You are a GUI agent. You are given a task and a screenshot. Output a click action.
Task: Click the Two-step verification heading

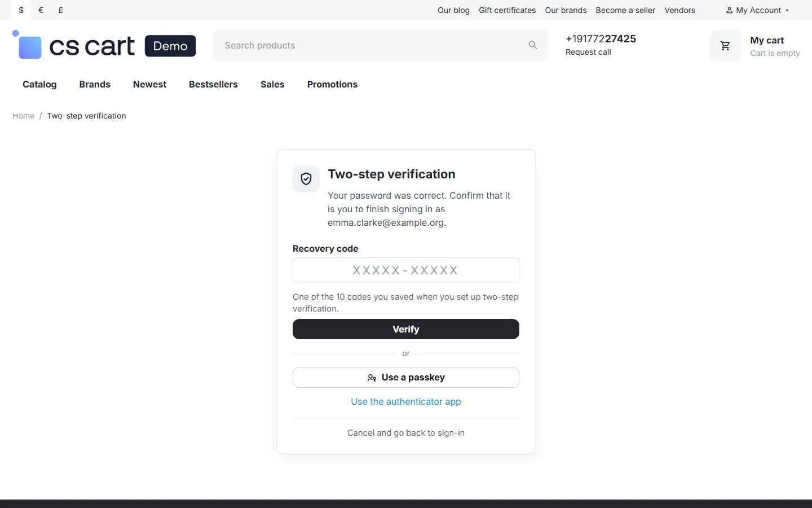pyautogui.click(x=391, y=174)
